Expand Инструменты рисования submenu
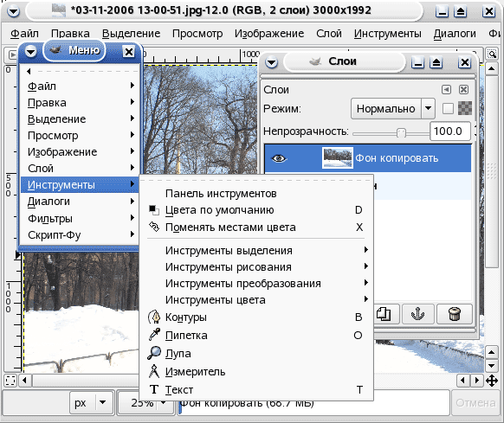504x423 pixels. (x=256, y=267)
